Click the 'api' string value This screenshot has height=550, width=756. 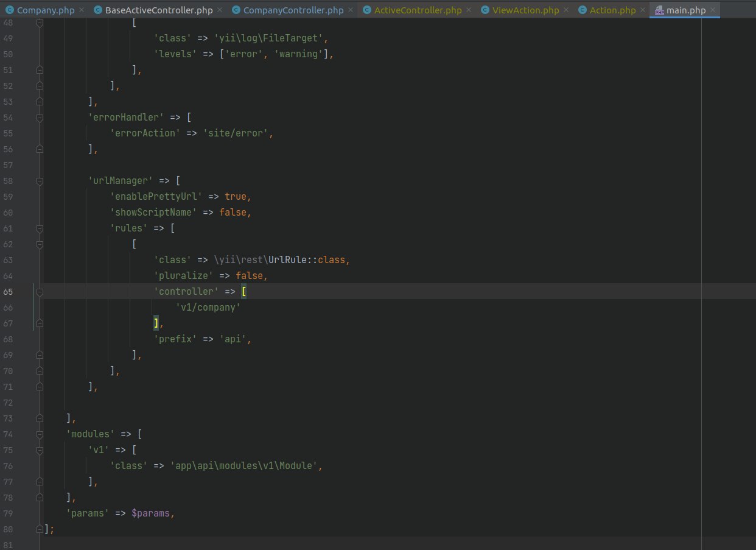[x=233, y=339]
